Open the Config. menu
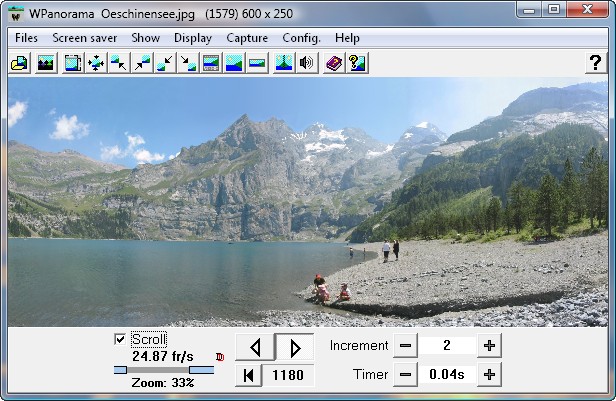616x401 pixels. coord(301,38)
